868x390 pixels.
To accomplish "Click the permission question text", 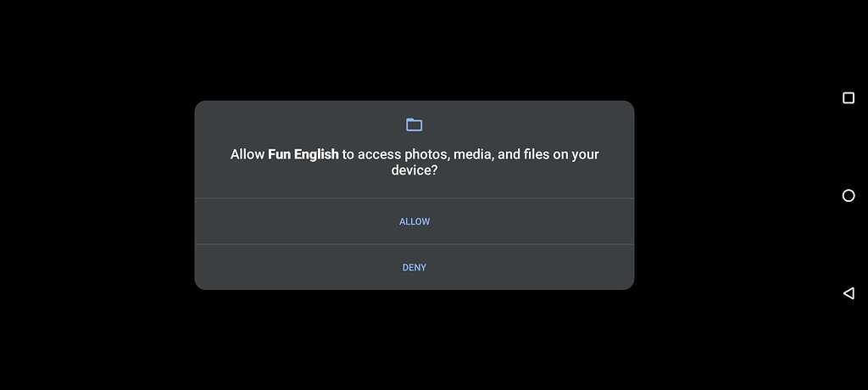I will tap(414, 162).
